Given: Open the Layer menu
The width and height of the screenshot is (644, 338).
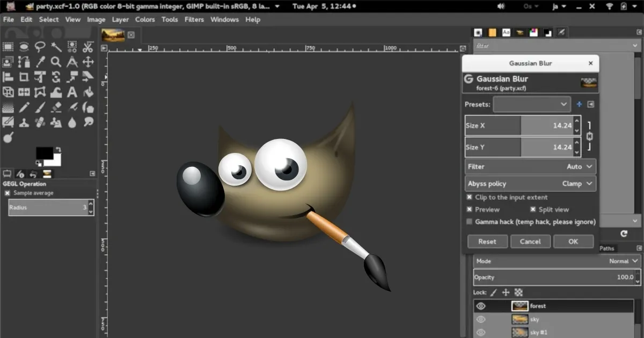Looking at the screenshot, I should pos(120,19).
